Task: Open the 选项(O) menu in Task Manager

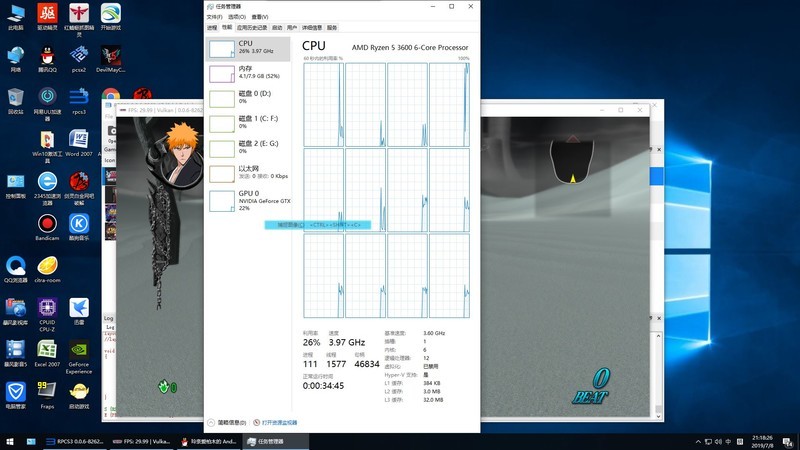Action: tap(236, 17)
